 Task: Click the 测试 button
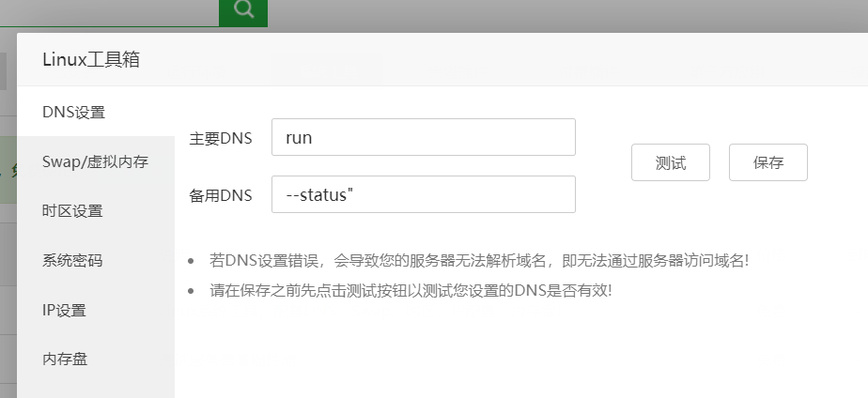click(x=671, y=162)
